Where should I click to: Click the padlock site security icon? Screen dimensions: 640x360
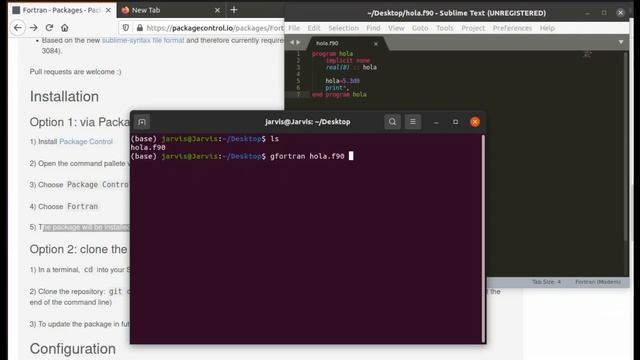140,28
